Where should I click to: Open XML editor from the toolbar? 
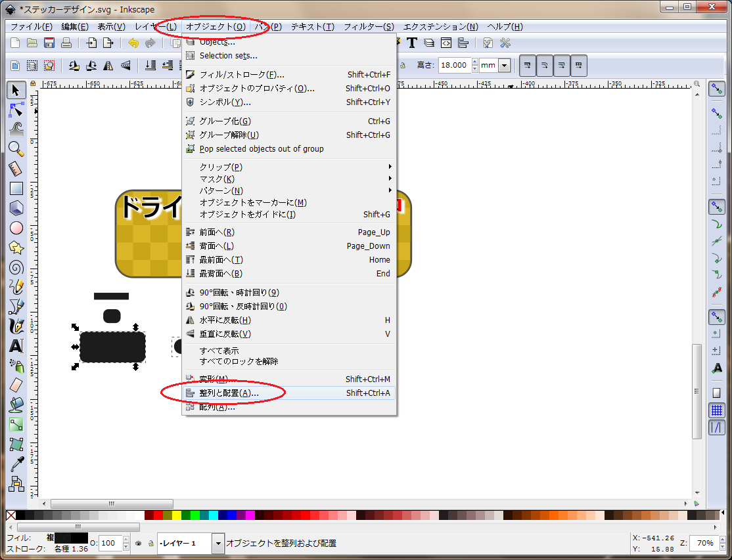click(446, 43)
